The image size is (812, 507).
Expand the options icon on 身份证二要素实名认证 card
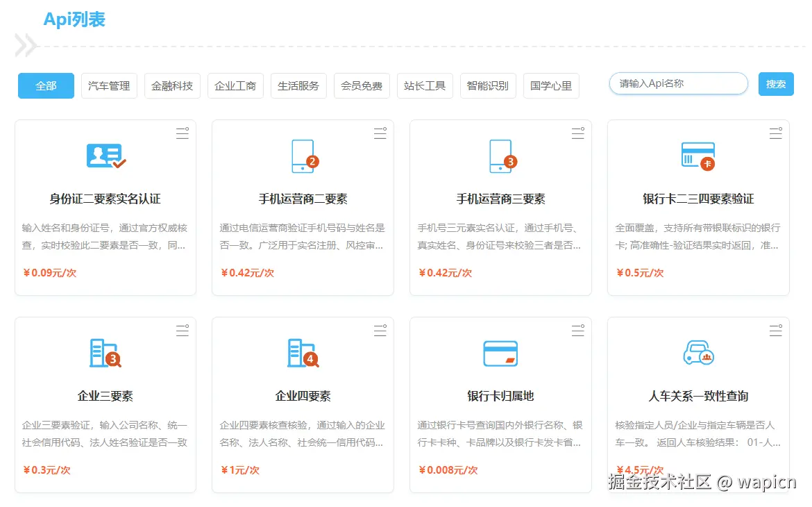(182, 133)
